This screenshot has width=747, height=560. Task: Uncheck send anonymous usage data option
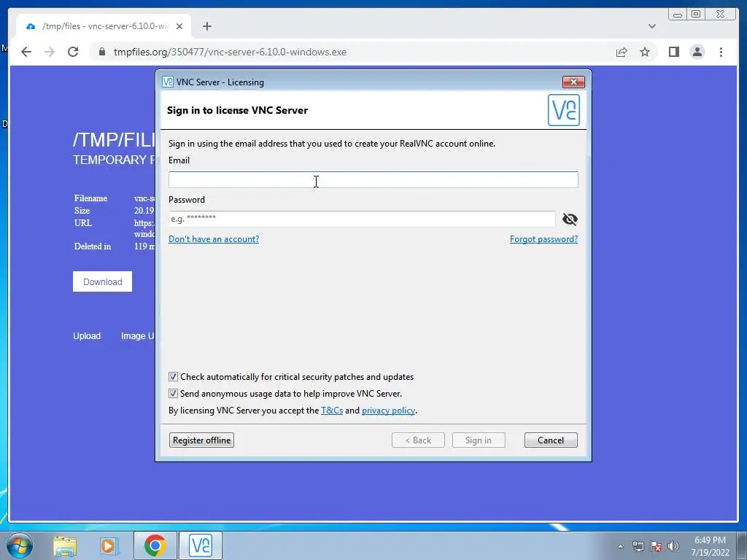point(173,394)
